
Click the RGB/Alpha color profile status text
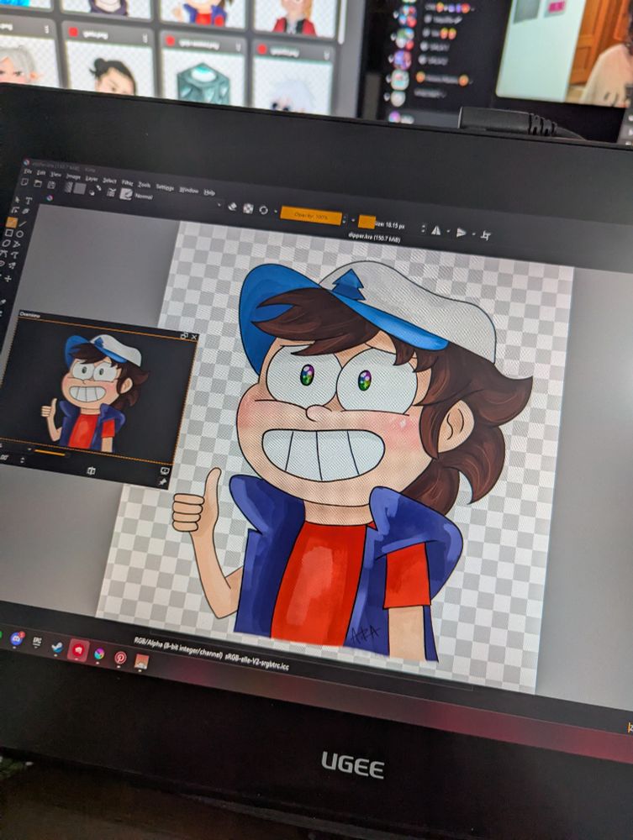pos(212,654)
